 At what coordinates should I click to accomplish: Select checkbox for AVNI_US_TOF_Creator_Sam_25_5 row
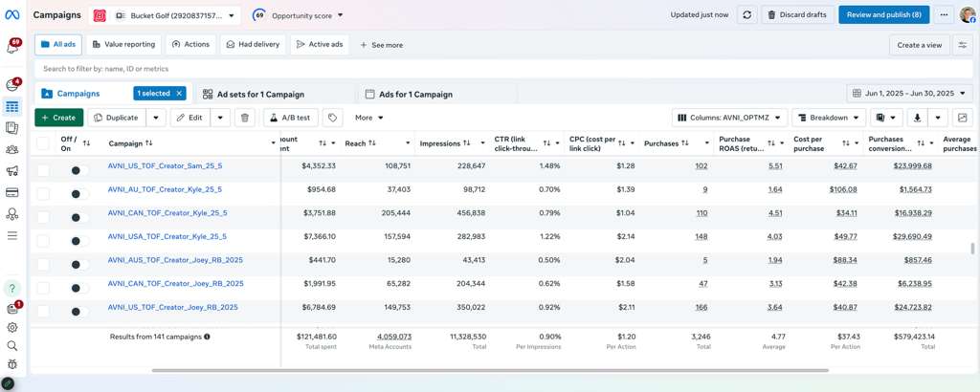coord(43,170)
